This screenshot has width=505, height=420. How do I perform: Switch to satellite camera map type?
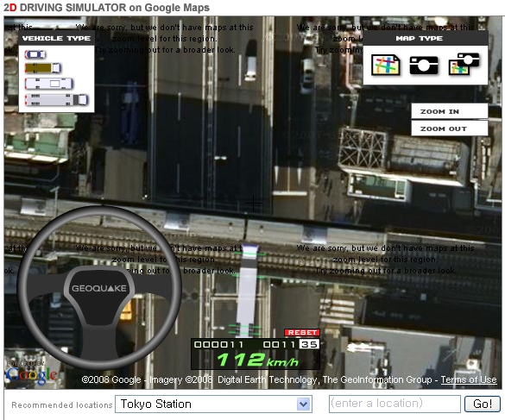[424, 65]
